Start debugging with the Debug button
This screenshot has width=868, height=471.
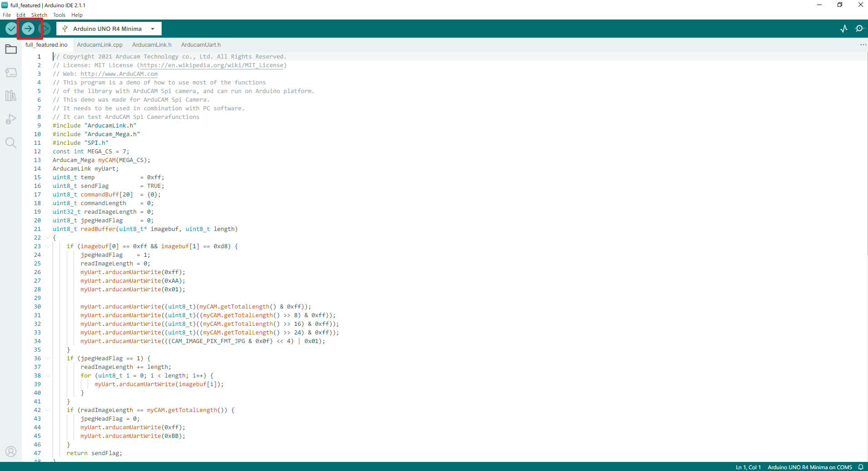coord(46,29)
